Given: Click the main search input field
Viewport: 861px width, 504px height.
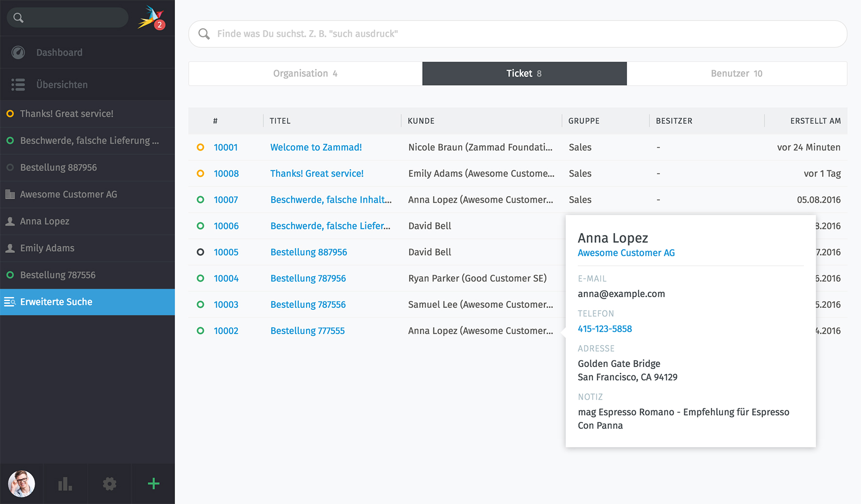Looking at the screenshot, I should (525, 34).
